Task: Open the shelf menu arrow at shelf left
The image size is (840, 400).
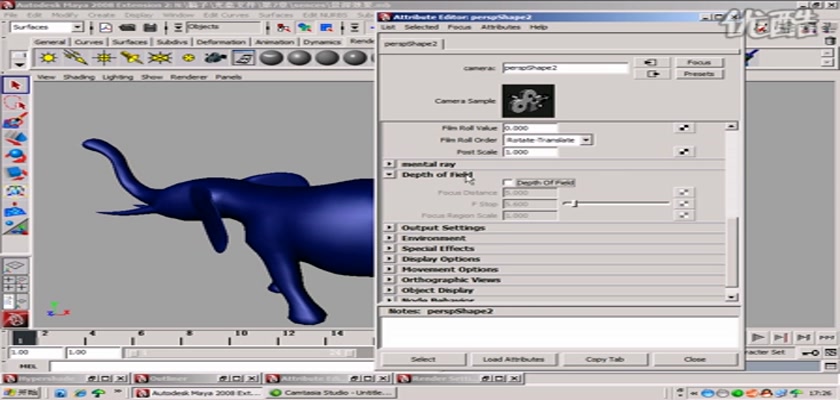Action: point(20,64)
